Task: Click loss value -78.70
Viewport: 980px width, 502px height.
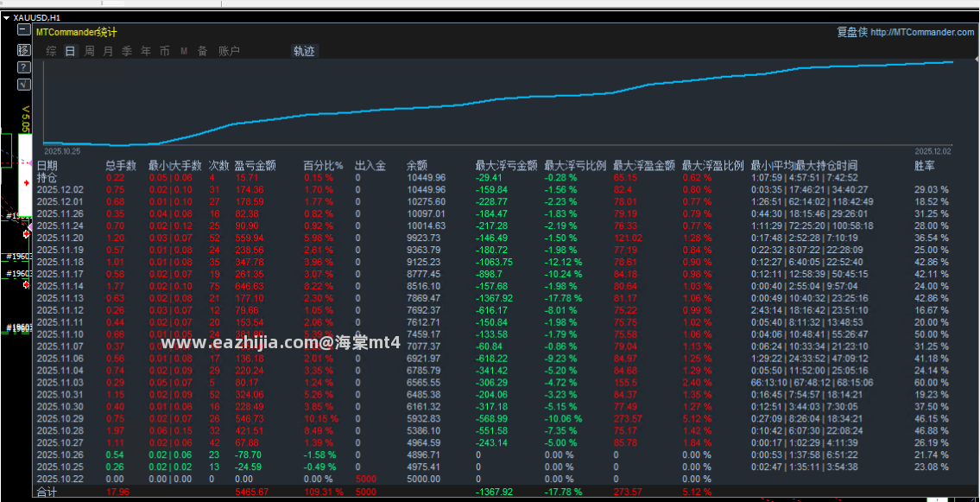Action: tap(248, 454)
